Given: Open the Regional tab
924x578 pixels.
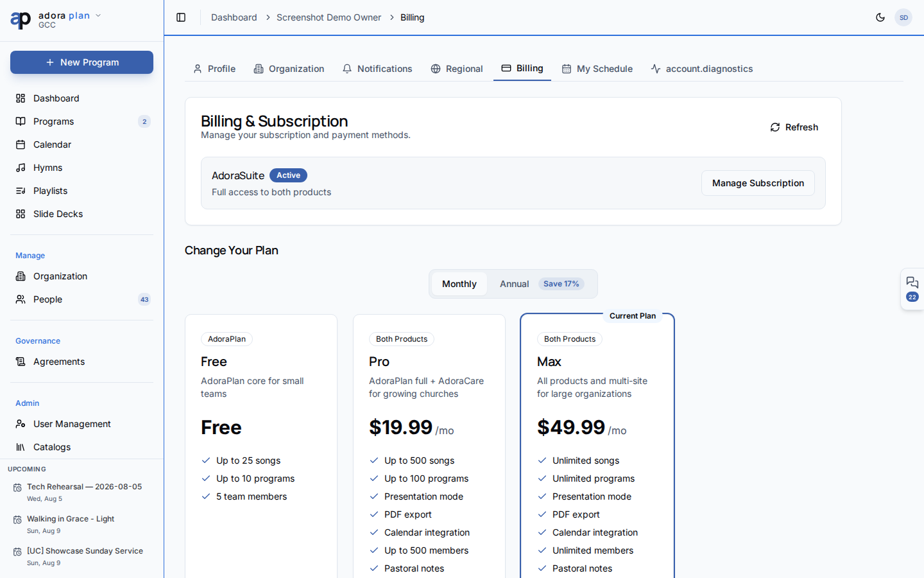Looking at the screenshot, I should (x=457, y=69).
